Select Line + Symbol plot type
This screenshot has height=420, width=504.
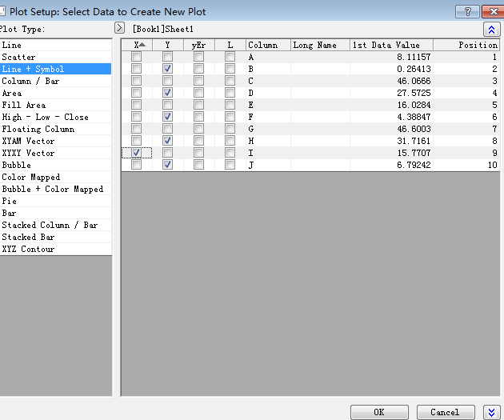click(x=56, y=69)
